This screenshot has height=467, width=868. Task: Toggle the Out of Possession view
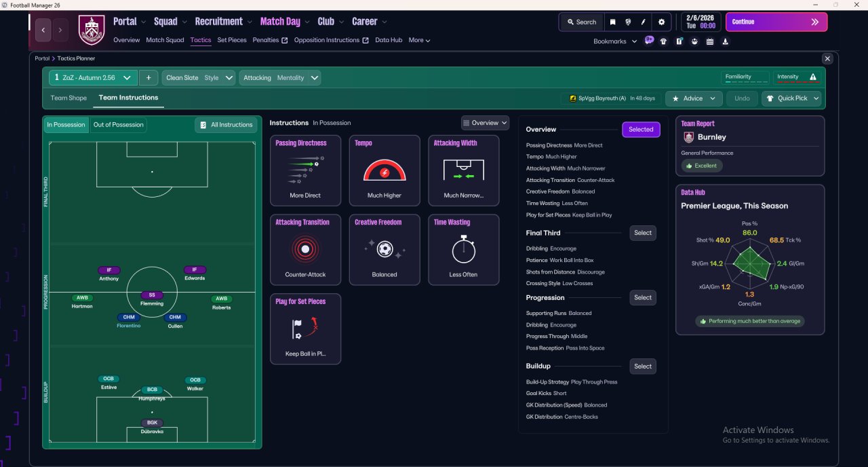click(x=119, y=125)
